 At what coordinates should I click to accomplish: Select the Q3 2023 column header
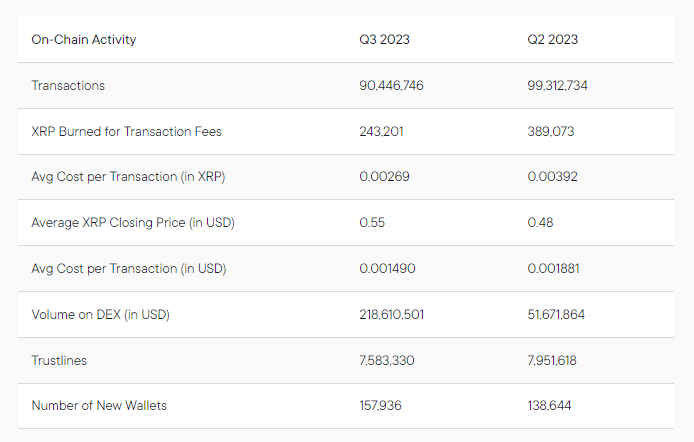pos(385,40)
